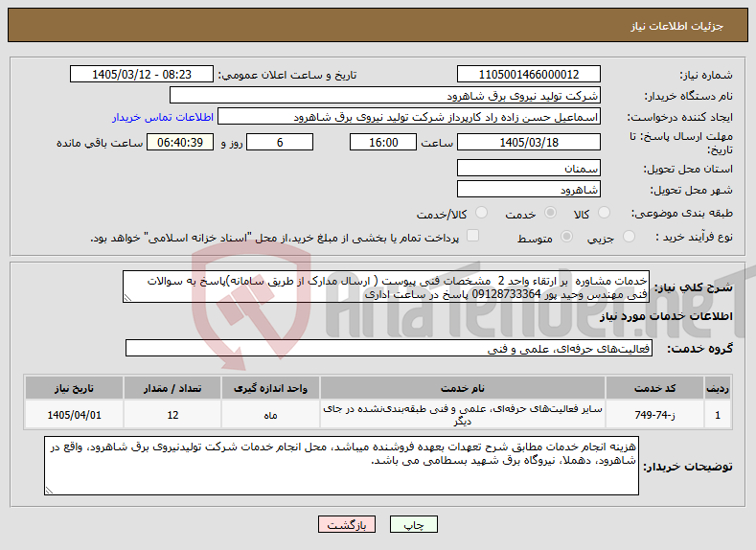
Task: Click the public announcement date field
Action: (x=142, y=74)
